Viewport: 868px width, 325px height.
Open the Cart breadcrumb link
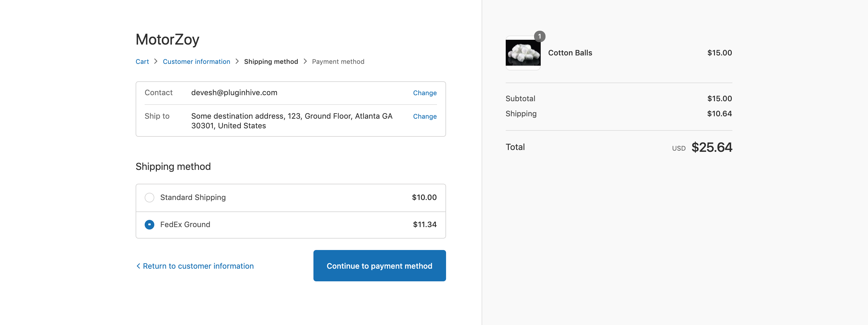pos(142,62)
